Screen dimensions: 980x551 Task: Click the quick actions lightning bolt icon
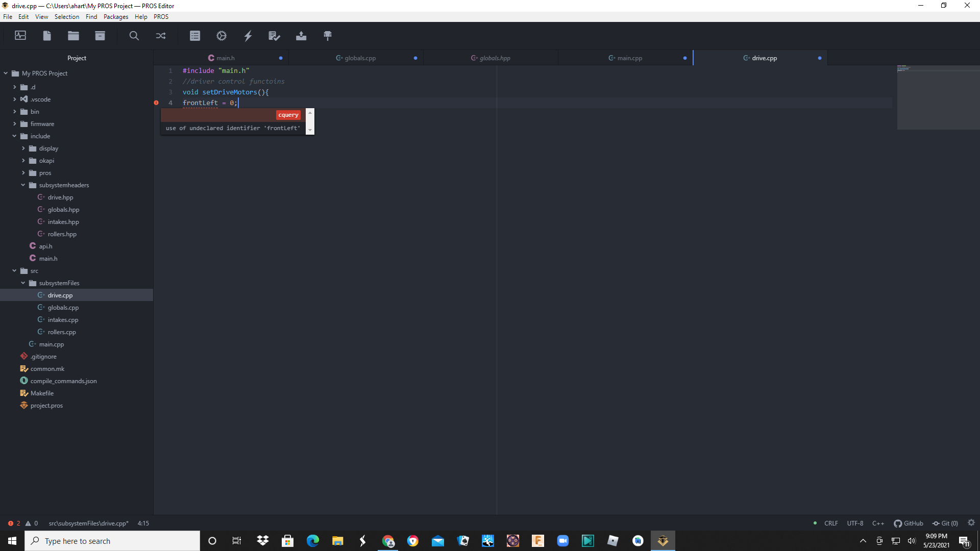(248, 36)
